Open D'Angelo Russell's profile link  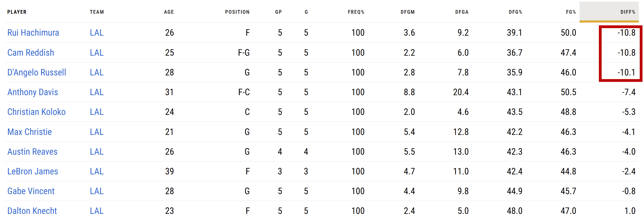pyautogui.click(x=36, y=72)
